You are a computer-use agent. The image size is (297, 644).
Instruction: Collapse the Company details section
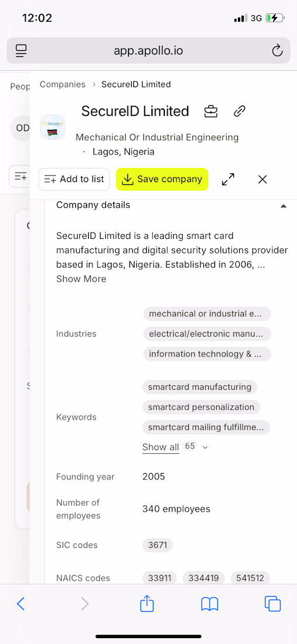(x=283, y=205)
